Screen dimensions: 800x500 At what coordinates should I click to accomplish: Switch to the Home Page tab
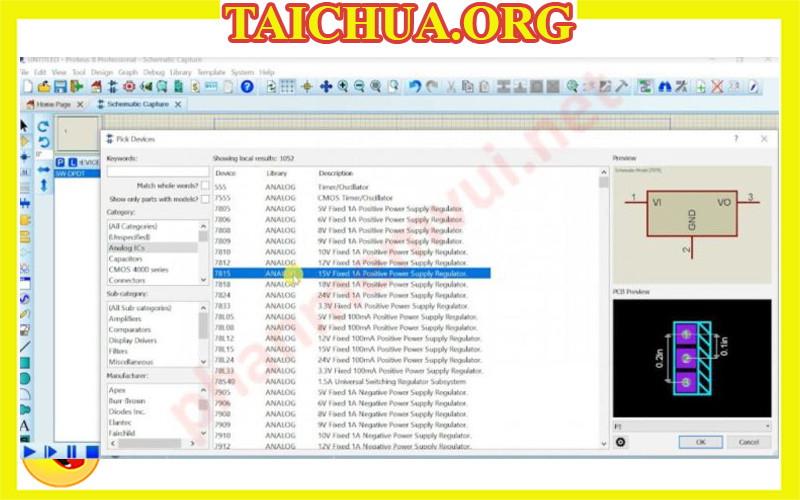[53, 104]
